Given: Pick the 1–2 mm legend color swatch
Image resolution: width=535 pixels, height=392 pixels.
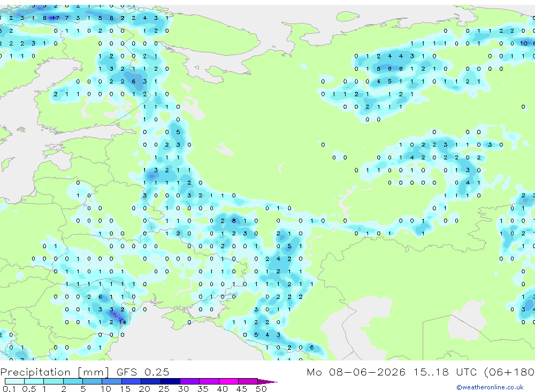Looking at the screenshot, I should pyautogui.click(x=53, y=381).
